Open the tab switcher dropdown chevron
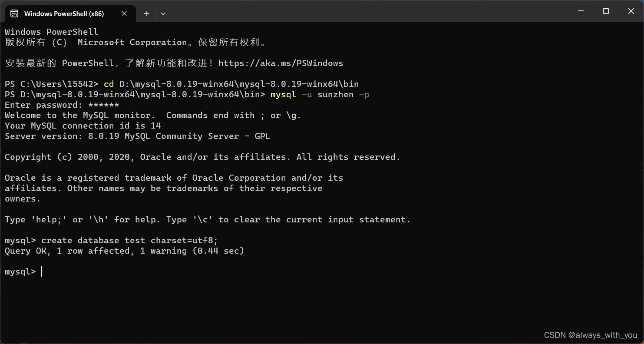 click(163, 13)
